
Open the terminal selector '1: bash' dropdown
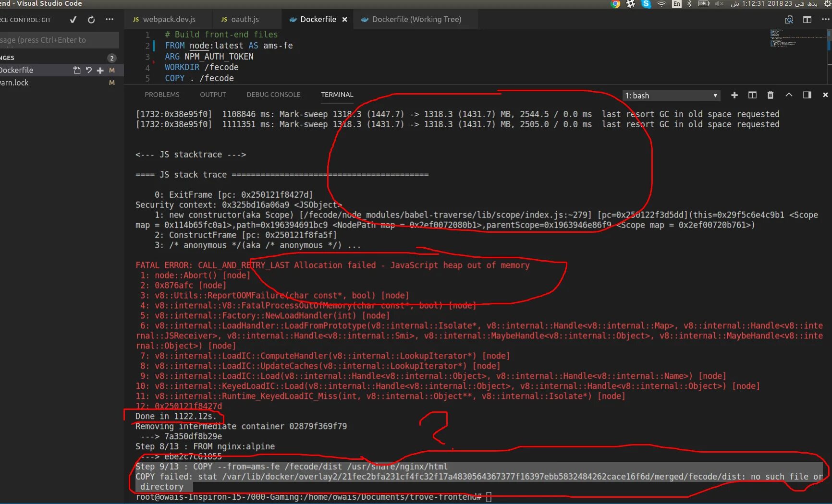tap(671, 96)
